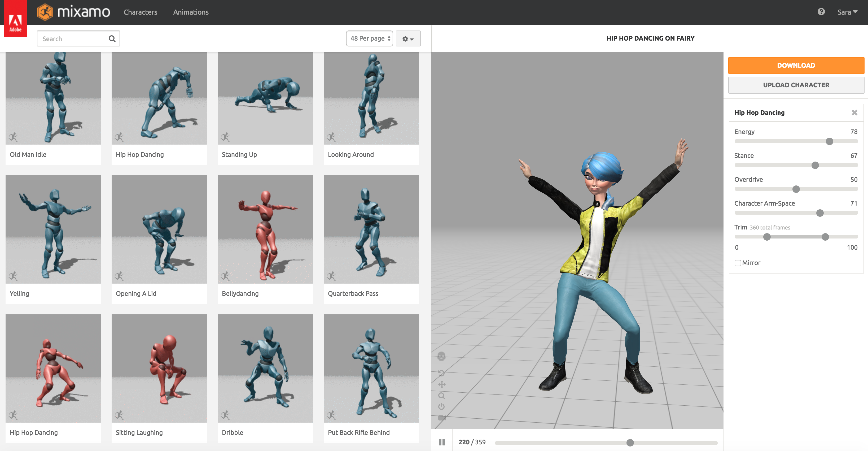This screenshot has width=868, height=451.
Task: Click the mixamo logo
Action: point(74,12)
